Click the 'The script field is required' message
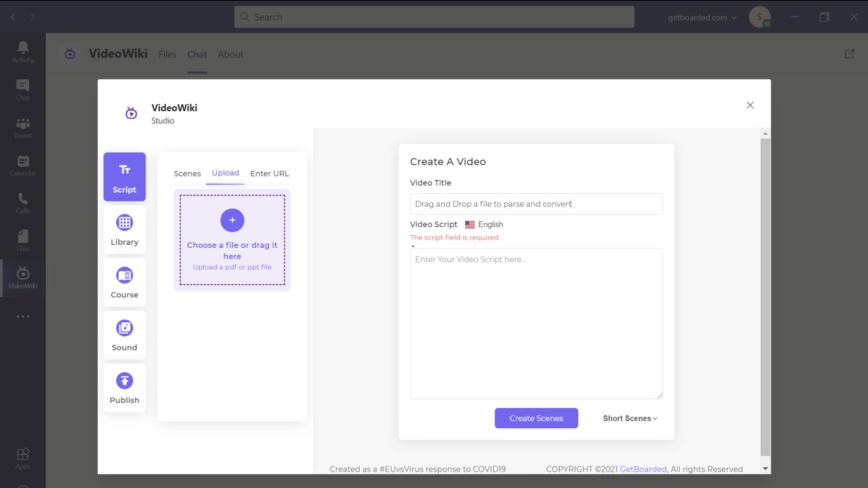The height and width of the screenshot is (488, 868). click(x=454, y=237)
